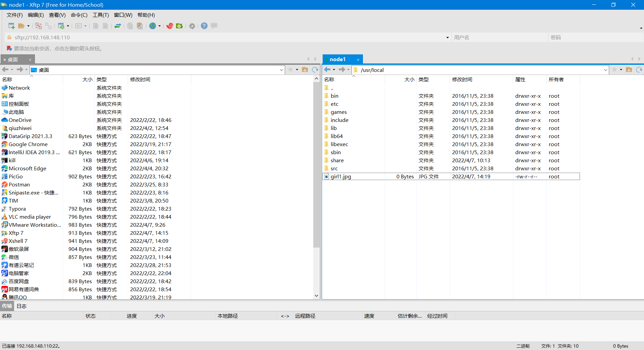Viewport: 644px width, 350px height.
Task: Open Help with the blue question icon
Action: click(x=204, y=26)
